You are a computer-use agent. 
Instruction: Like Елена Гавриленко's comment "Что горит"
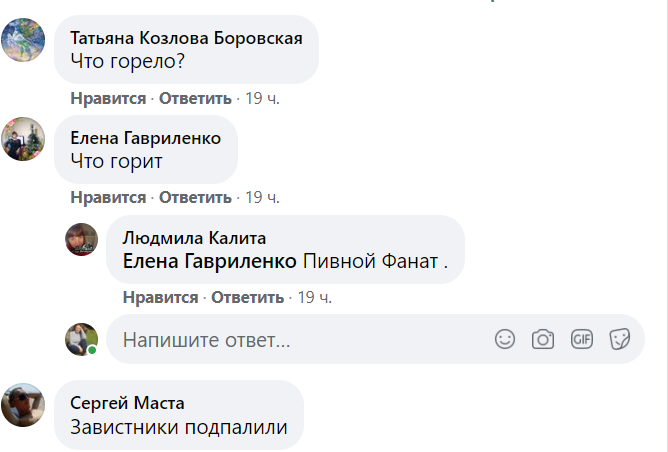108,198
